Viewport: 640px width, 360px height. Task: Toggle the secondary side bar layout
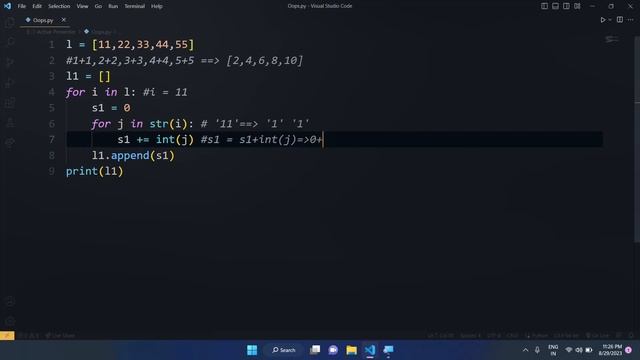(x=567, y=6)
